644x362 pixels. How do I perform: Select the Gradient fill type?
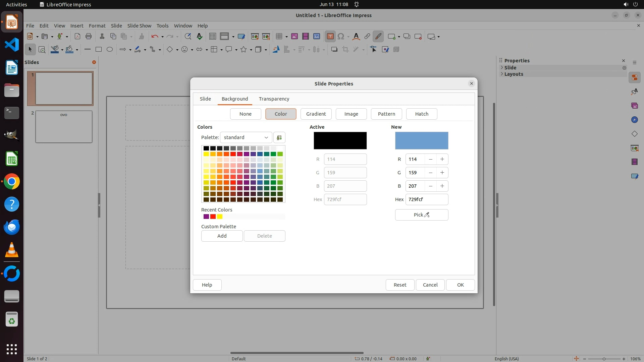click(x=316, y=114)
